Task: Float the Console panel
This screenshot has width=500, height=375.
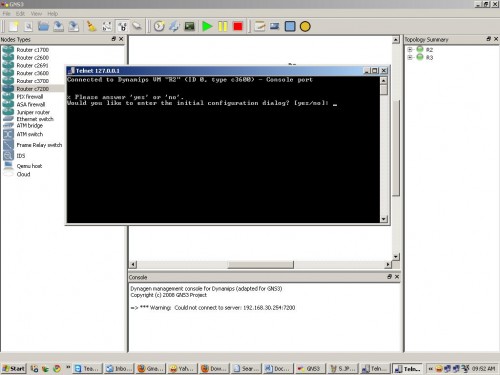Action: [x=390, y=277]
